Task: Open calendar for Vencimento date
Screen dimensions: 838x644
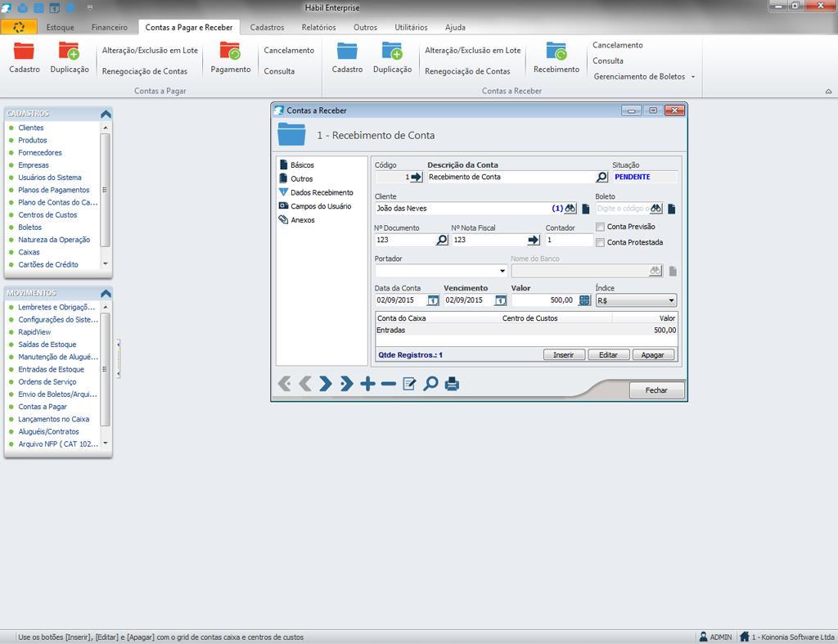Action: click(500, 300)
